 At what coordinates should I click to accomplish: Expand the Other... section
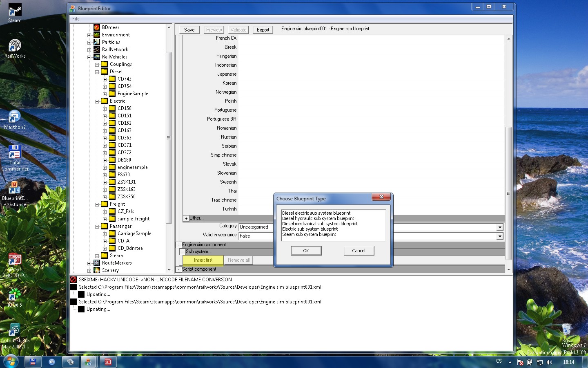coord(186,218)
